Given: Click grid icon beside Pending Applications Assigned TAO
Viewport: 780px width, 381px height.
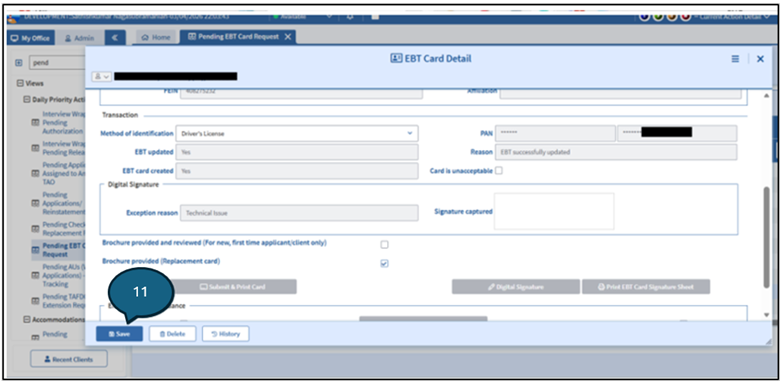Looking at the screenshot, I should [35, 174].
